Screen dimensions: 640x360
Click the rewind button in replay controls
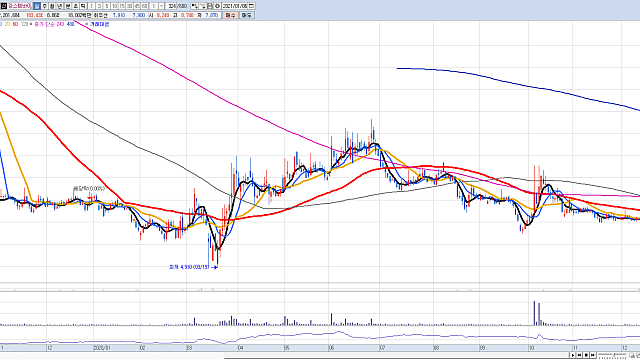(580, 355)
